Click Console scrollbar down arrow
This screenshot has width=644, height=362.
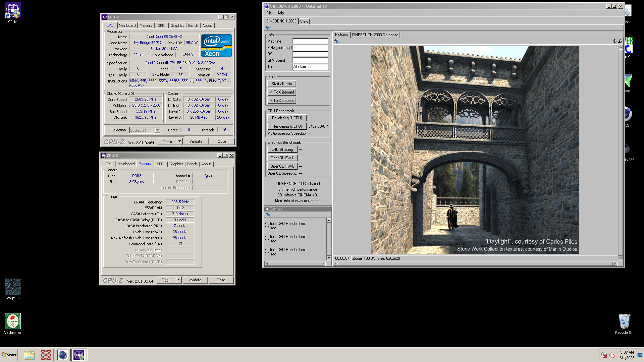click(329, 258)
